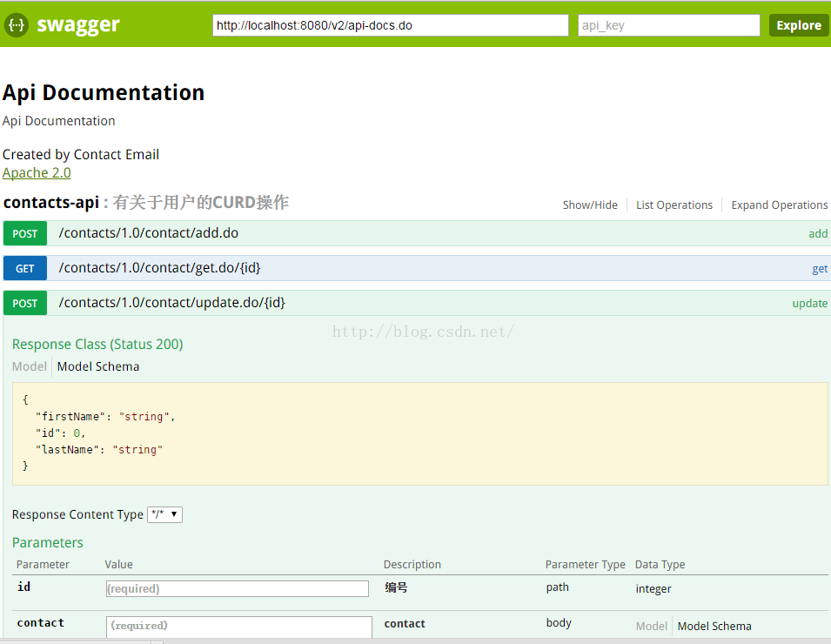This screenshot has width=831, height=644.
Task: Expand /contacts/1.0/contact/get.do/{id} operation
Action: (x=159, y=268)
